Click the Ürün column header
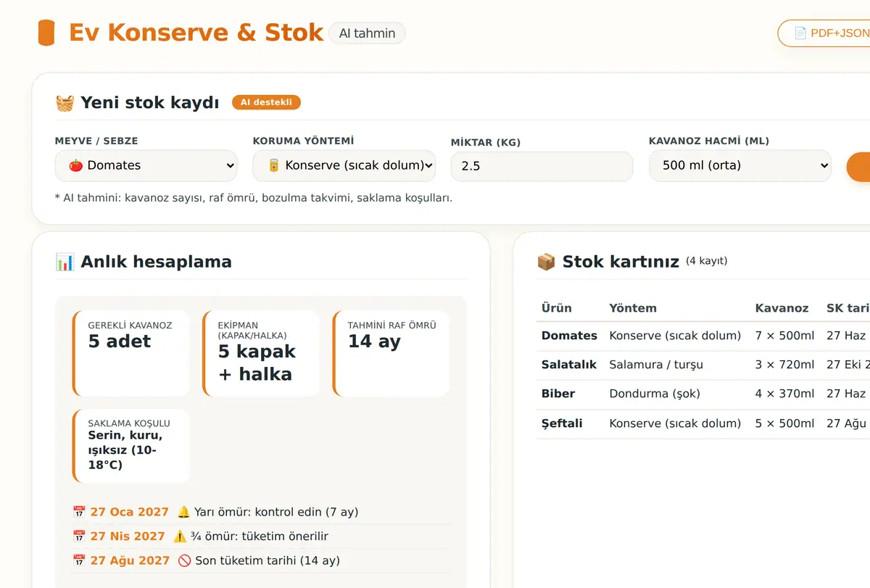This screenshot has width=870, height=588. point(557,308)
